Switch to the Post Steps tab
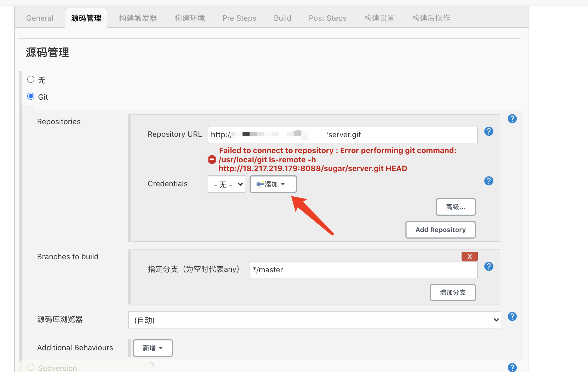This screenshot has height=372, width=588. click(328, 18)
